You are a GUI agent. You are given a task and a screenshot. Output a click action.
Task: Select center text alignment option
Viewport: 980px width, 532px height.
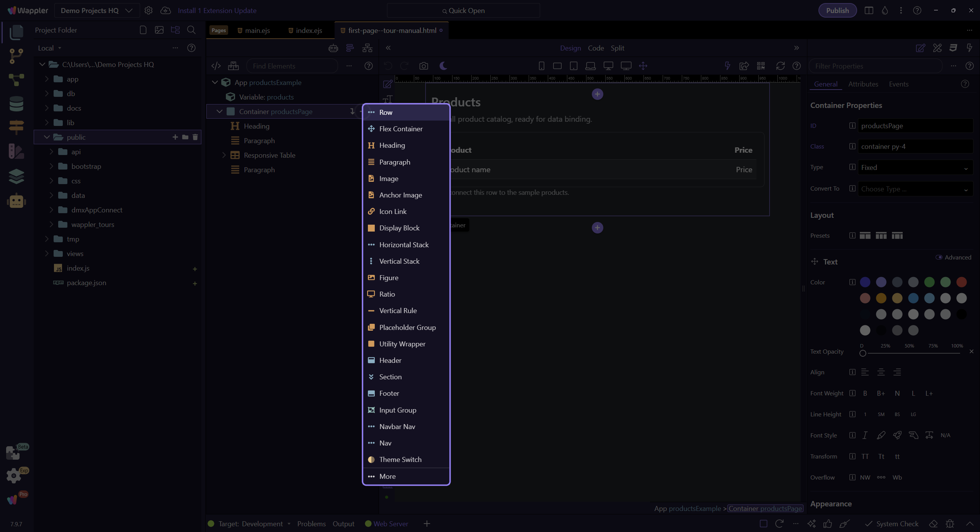pyautogui.click(x=881, y=372)
